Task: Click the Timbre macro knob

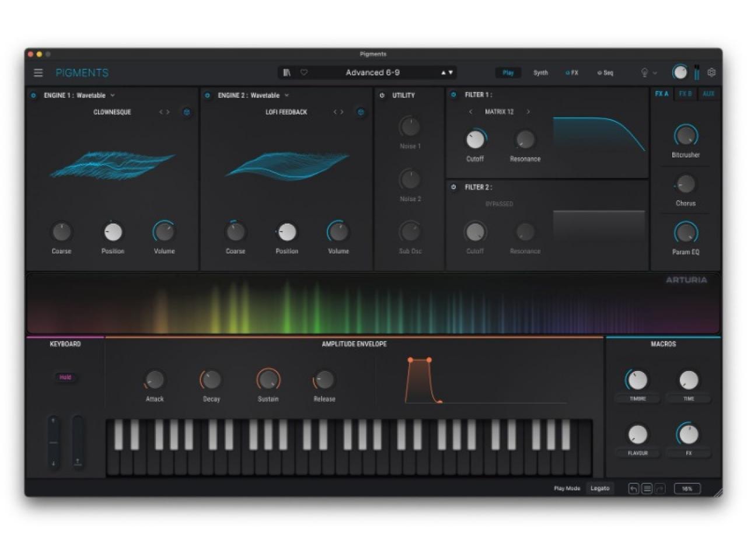Action: [637, 380]
